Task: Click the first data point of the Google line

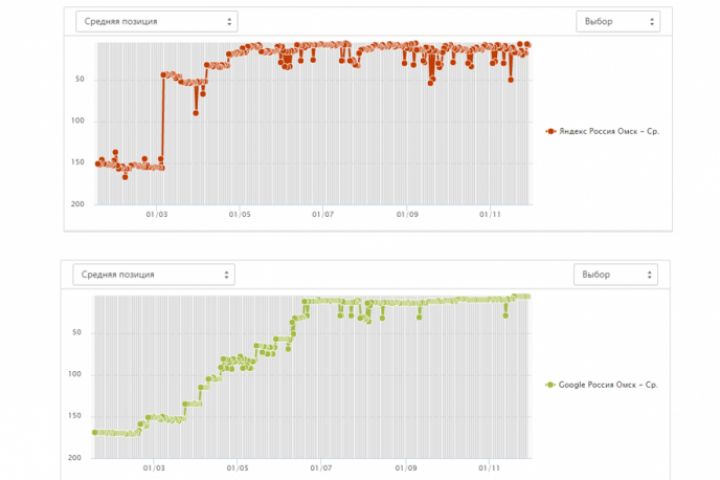Action: [x=94, y=432]
